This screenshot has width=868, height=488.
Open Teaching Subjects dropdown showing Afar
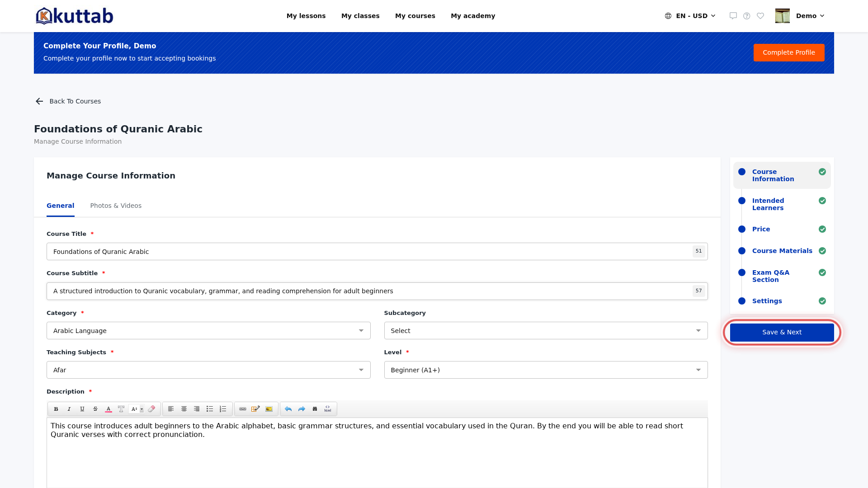pos(208,370)
